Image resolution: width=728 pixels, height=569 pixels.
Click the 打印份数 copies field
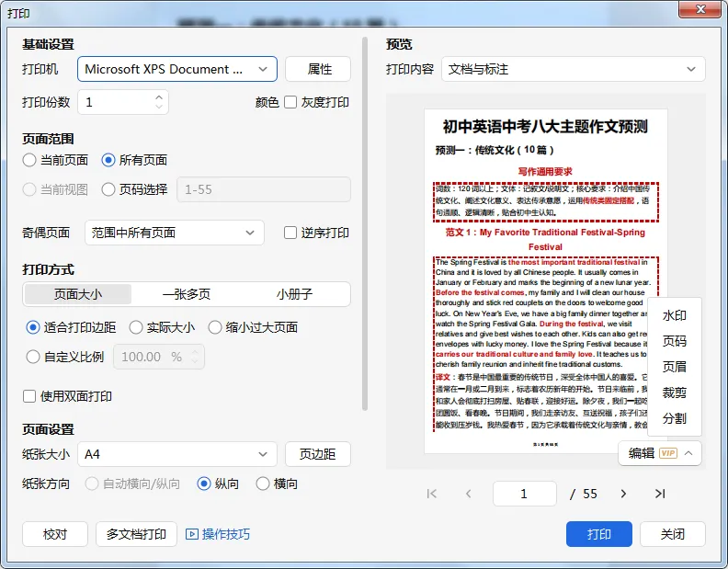tap(123, 102)
